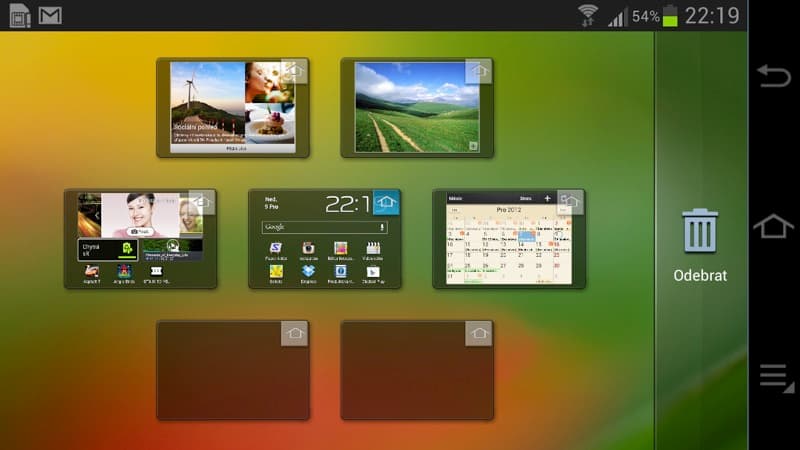The height and width of the screenshot is (450, 800).
Task: Tap the Instagram icon in clock panel
Action: coord(308,248)
